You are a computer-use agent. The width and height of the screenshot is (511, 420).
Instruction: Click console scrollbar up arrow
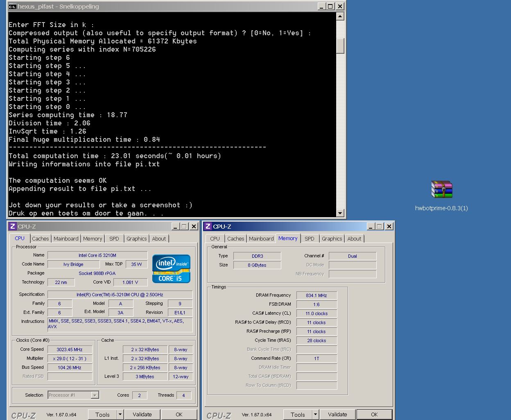[340, 16]
